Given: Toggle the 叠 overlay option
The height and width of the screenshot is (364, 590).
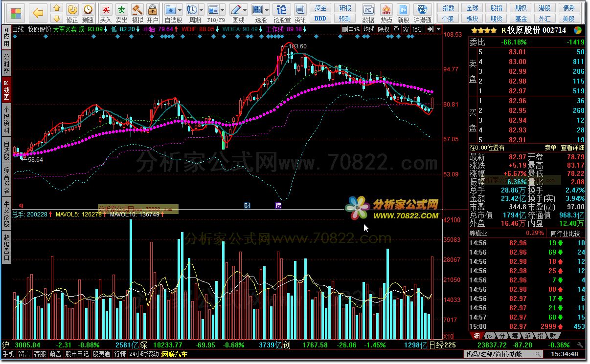Looking at the screenshot, I should (x=396, y=29).
